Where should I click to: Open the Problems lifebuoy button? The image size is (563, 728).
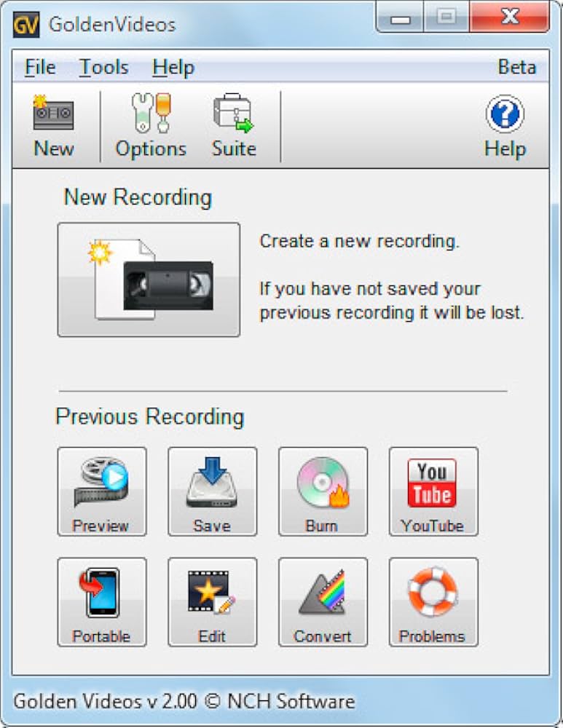[433, 602]
